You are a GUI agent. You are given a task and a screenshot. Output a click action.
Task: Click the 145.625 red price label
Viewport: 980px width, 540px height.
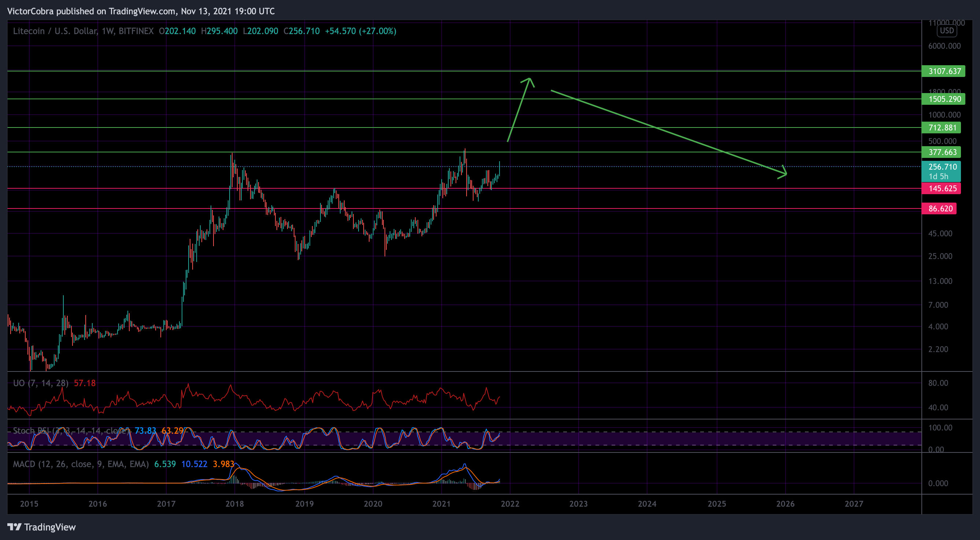click(x=941, y=188)
